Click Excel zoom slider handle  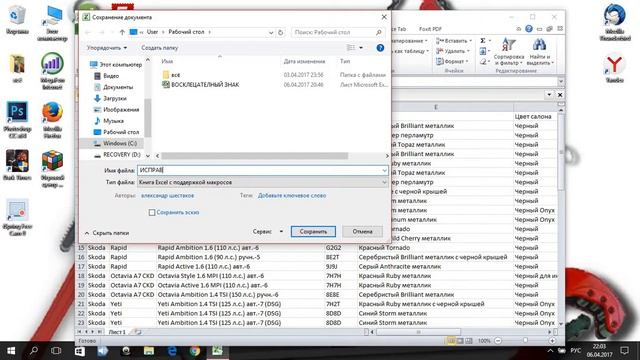coord(525,340)
